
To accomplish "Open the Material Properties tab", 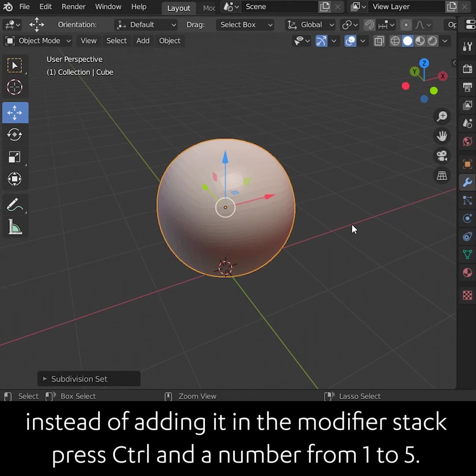I will [x=467, y=272].
